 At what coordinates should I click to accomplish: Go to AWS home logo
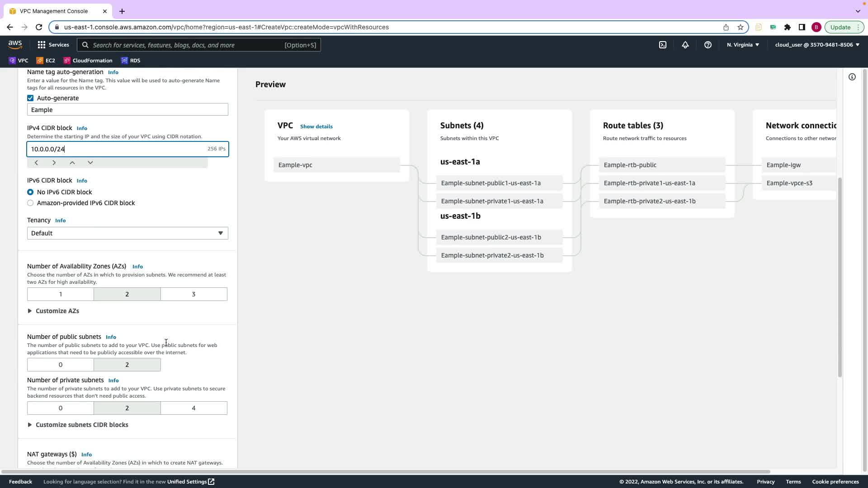[x=15, y=45]
